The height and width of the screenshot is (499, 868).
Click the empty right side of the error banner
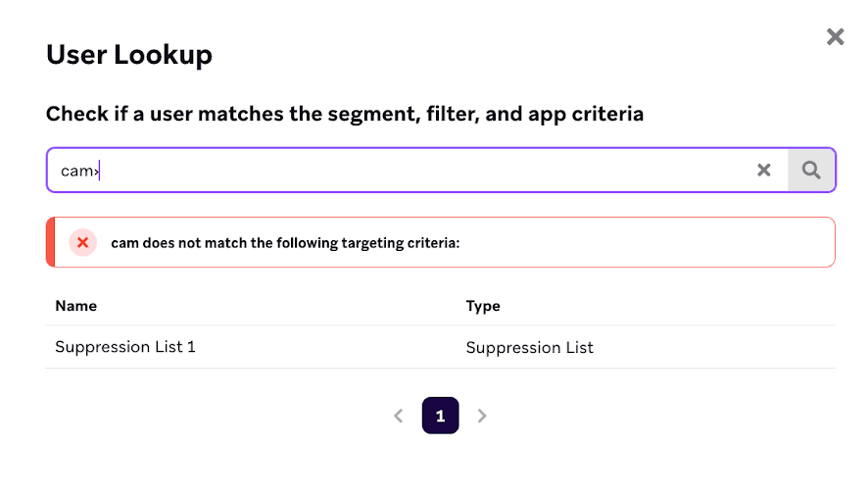click(666, 242)
